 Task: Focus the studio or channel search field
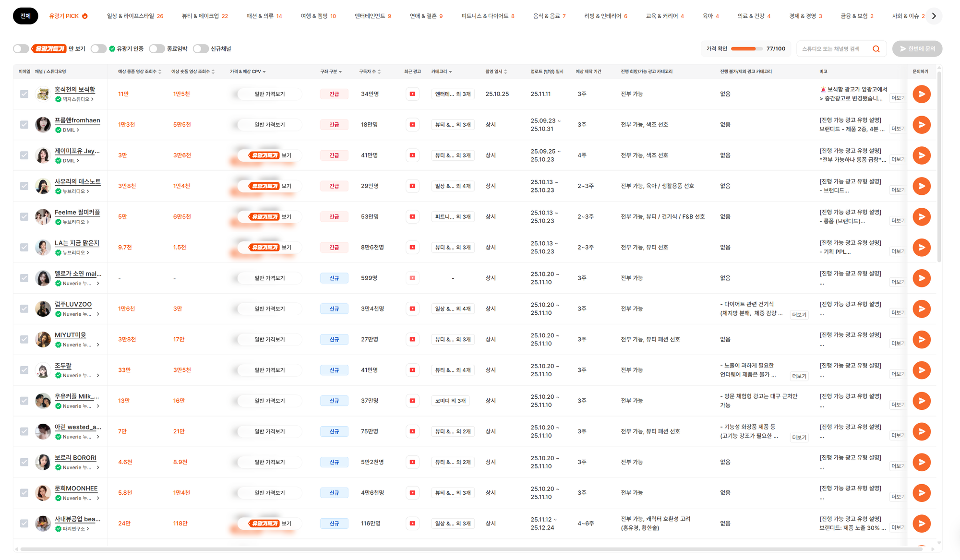click(833, 49)
